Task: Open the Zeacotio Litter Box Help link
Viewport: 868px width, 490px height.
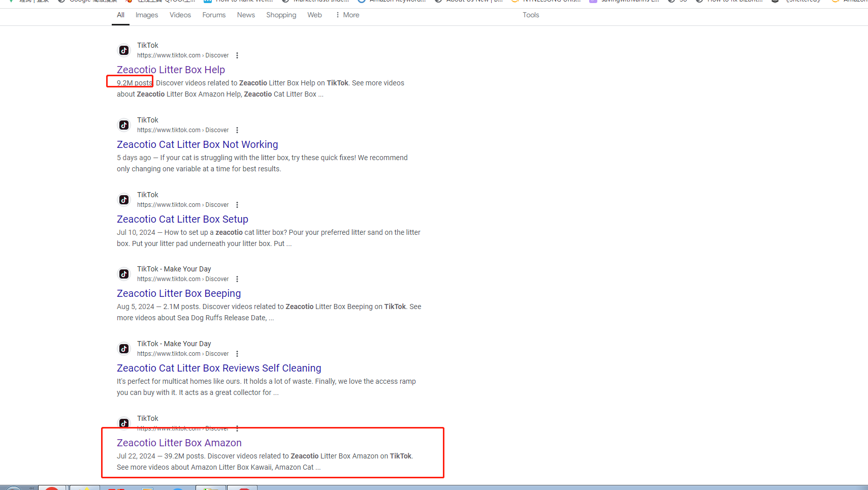Action: point(171,70)
